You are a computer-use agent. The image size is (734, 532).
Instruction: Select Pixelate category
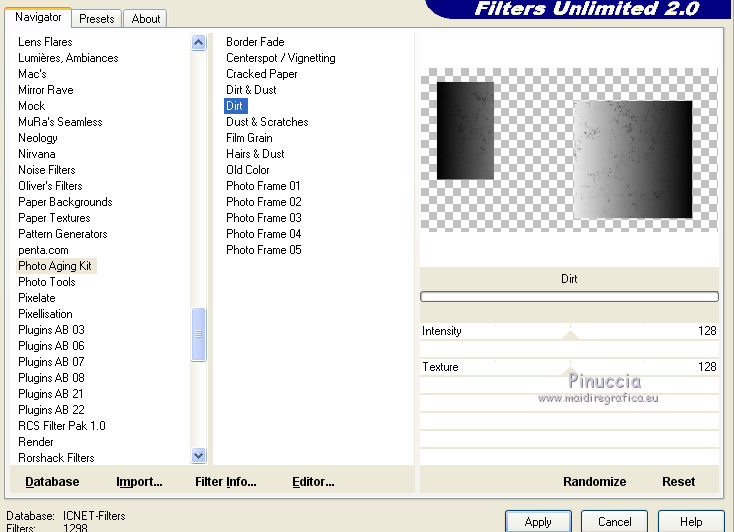coord(37,297)
